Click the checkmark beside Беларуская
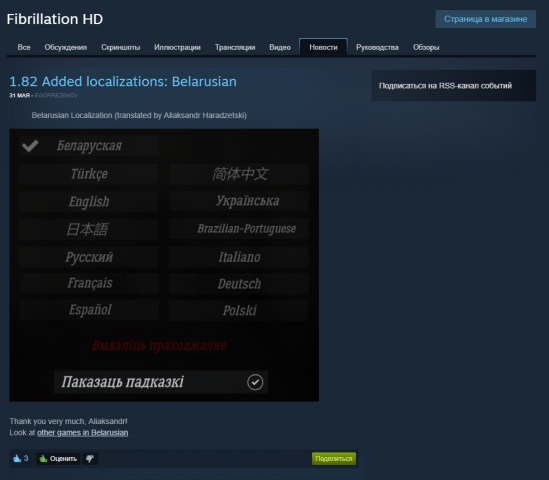The height and width of the screenshot is (480, 549). tap(30, 146)
